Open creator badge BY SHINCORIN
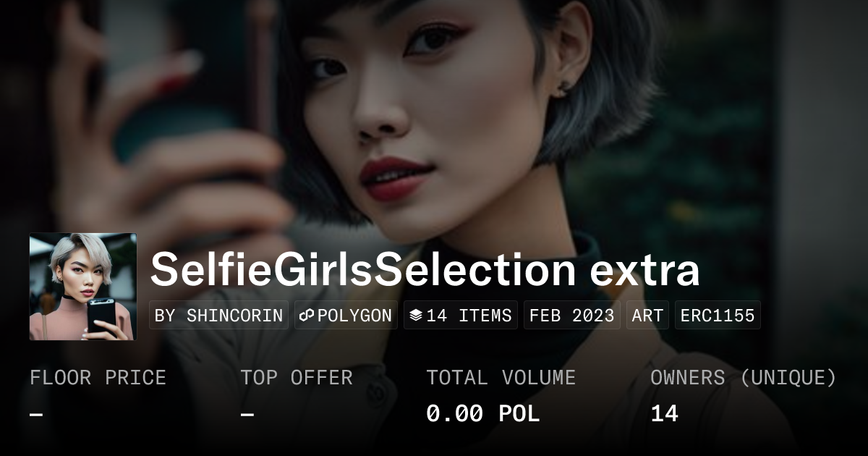 pos(219,316)
